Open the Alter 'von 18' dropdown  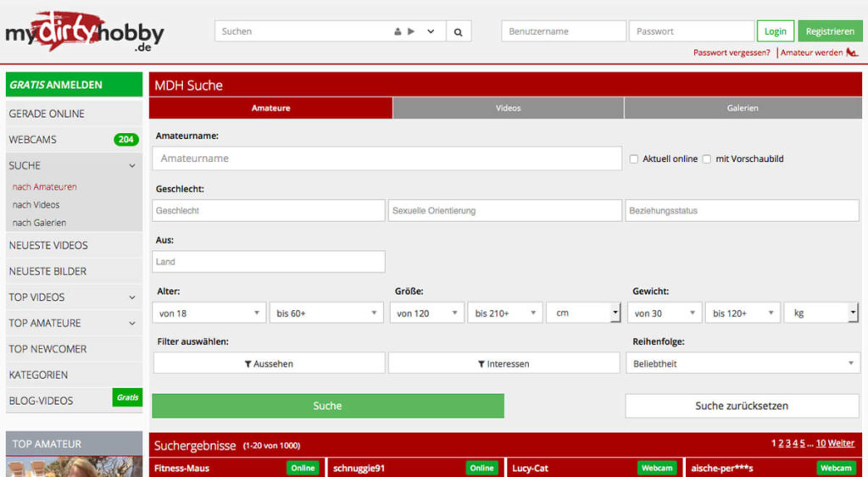point(209,313)
